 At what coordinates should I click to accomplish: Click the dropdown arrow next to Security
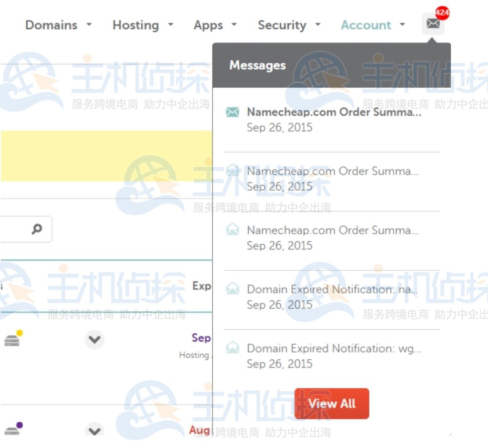click(318, 24)
